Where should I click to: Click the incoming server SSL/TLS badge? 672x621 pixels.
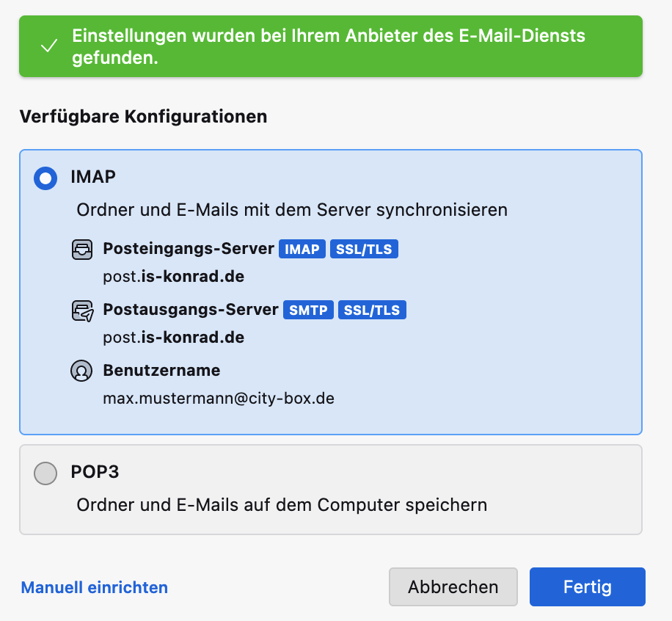(365, 250)
